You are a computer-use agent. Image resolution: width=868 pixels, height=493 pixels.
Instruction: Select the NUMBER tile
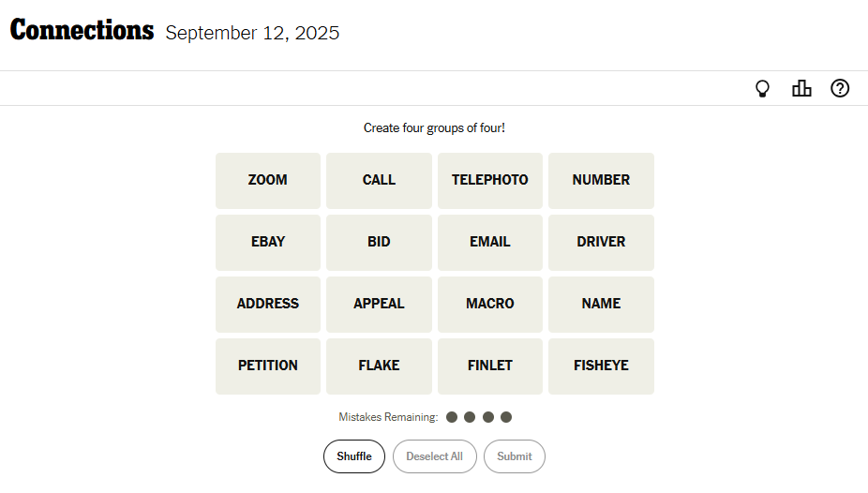click(x=601, y=180)
